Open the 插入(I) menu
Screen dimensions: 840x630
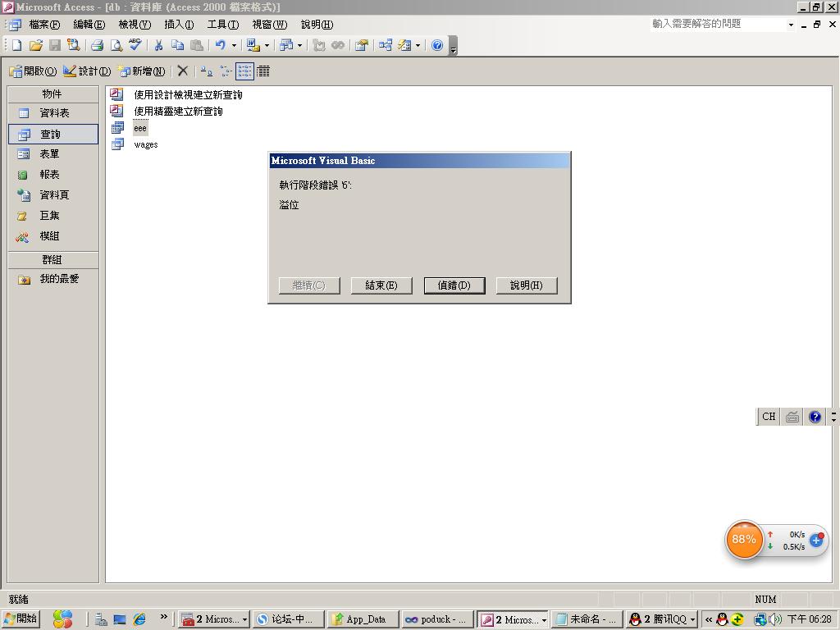179,25
